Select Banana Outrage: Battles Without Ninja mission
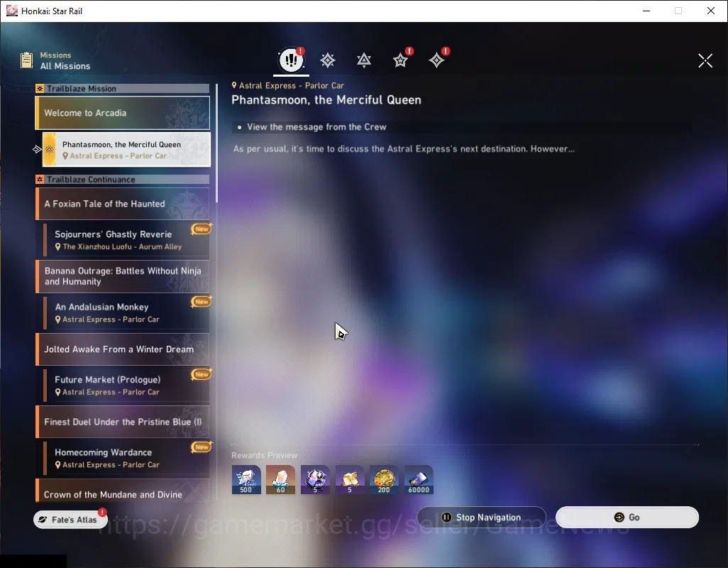728x568 pixels. 123,276
